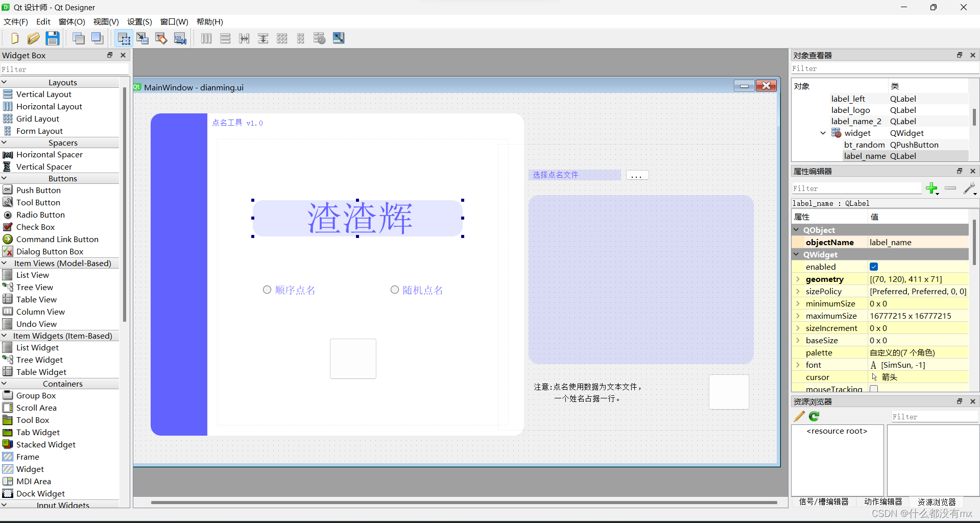Viewport: 980px width, 523px height.
Task: Add dynamic property with green plus icon
Action: pos(932,188)
